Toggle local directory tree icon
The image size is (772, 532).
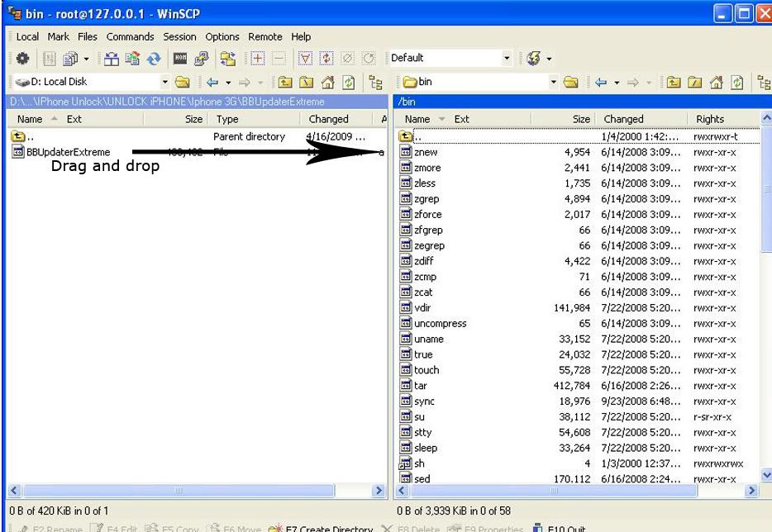[x=375, y=82]
